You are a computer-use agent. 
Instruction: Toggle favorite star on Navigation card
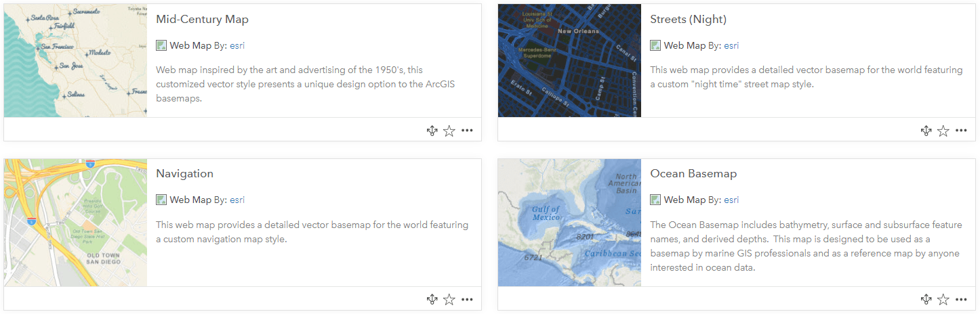click(449, 299)
